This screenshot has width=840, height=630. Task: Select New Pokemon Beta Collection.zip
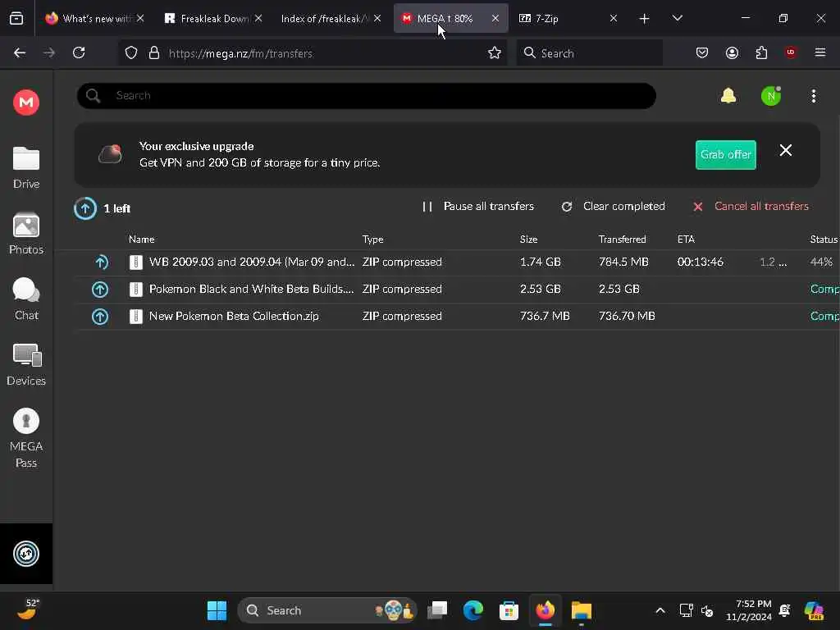pyautogui.click(x=234, y=316)
